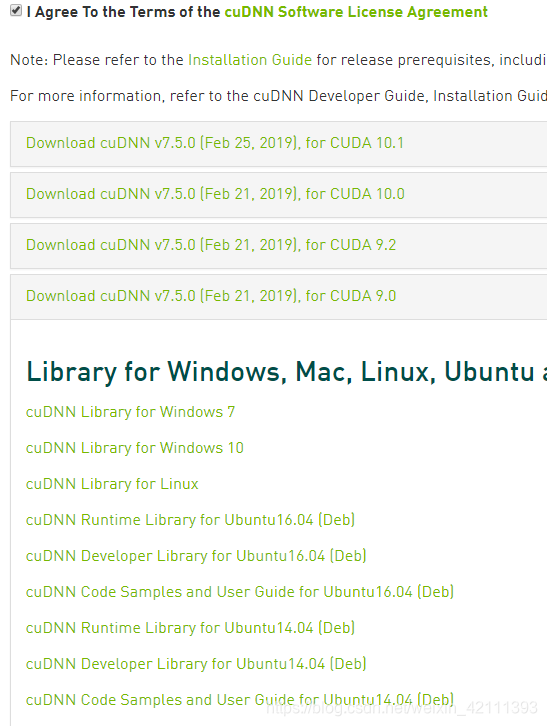Open the Installation Guide link

tap(250, 60)
